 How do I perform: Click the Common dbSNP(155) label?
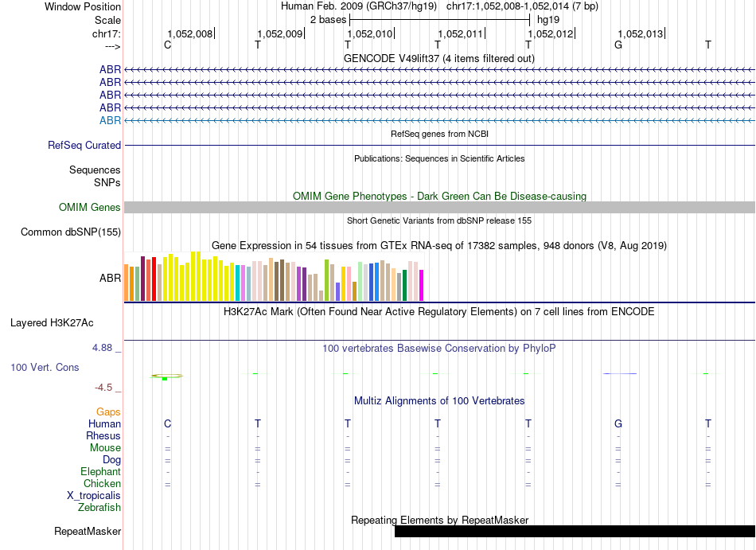click(71, 232)
